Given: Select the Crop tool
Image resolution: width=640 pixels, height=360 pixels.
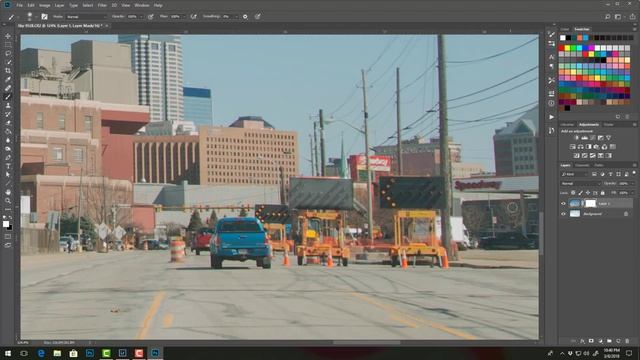Looking at the screenshot, I should (x=8, y=71).
